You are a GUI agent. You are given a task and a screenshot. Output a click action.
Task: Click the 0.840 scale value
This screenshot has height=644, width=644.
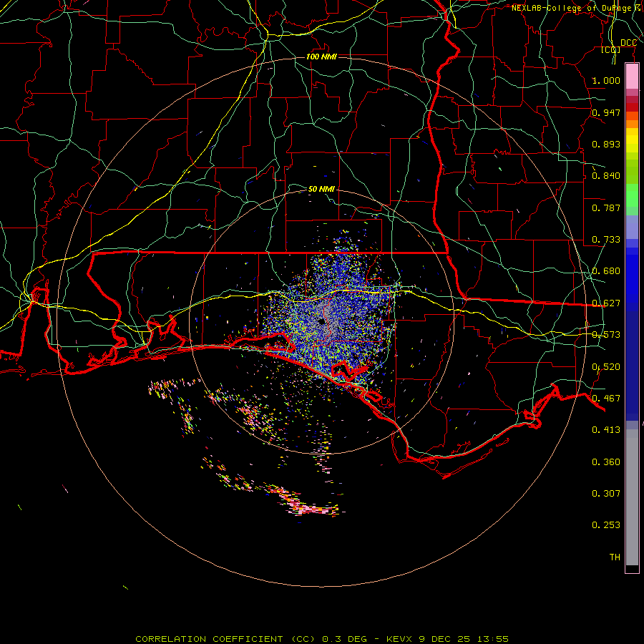point(606,176)
